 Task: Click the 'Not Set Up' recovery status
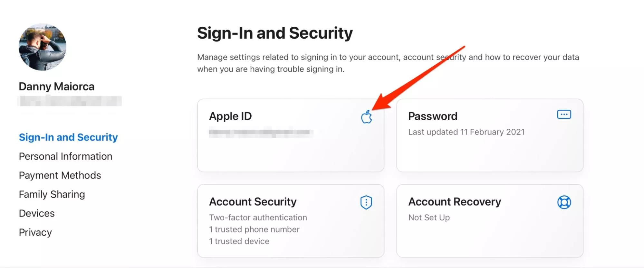(x=429, y=217)
